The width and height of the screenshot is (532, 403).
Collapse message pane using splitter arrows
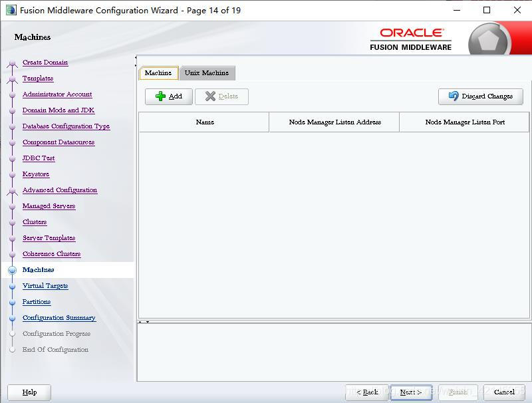(148, 322)
